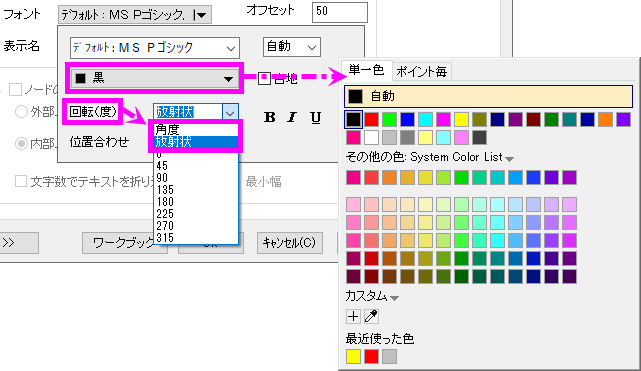
Task: Toggle Italic text formatting
Action: [292, 117]
